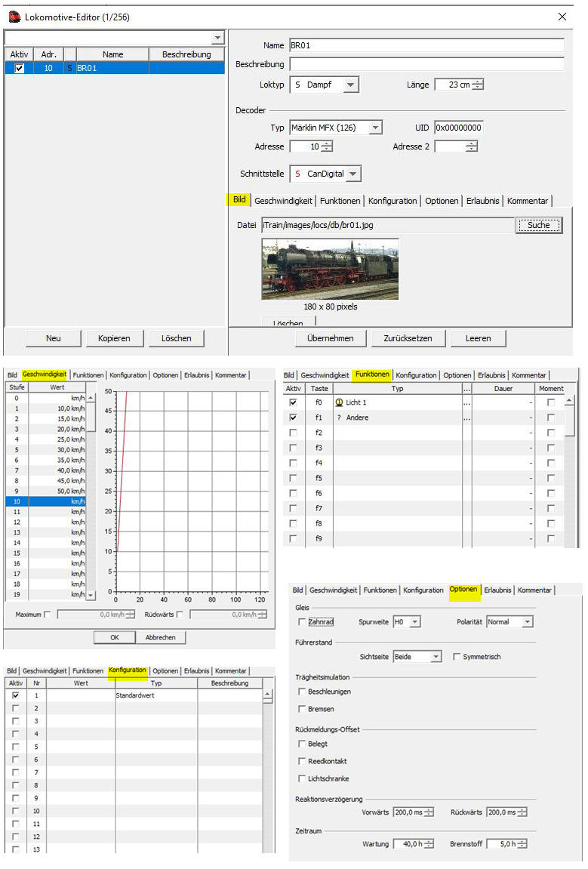Click the Beschreibung input field
The image size is (588, 869).
point(426,64)
